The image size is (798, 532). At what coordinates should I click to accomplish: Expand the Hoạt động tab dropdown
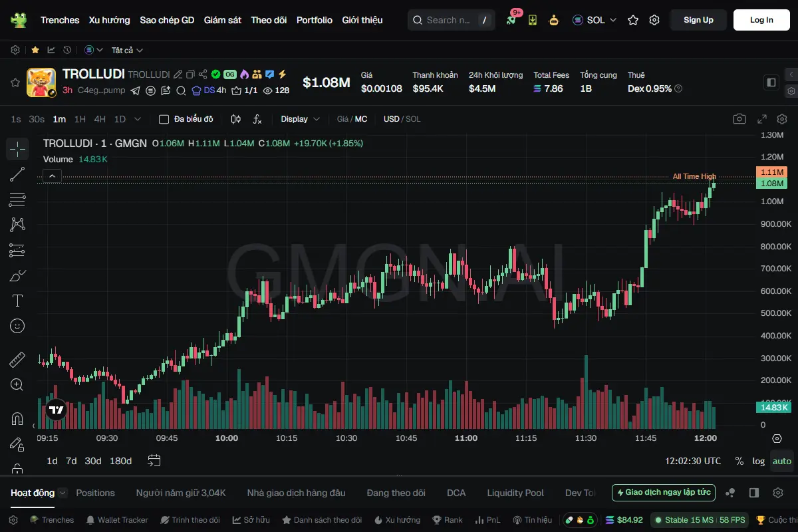[x=63, y=493]
